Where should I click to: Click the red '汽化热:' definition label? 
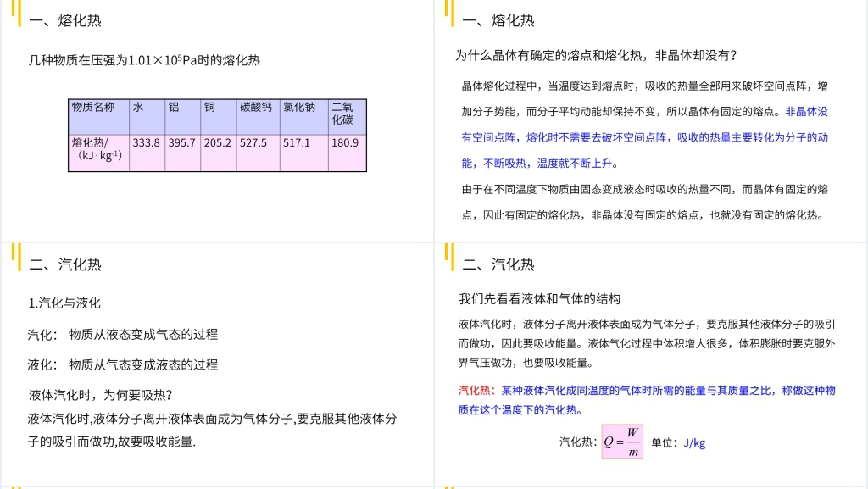click(x=477, y=391)
